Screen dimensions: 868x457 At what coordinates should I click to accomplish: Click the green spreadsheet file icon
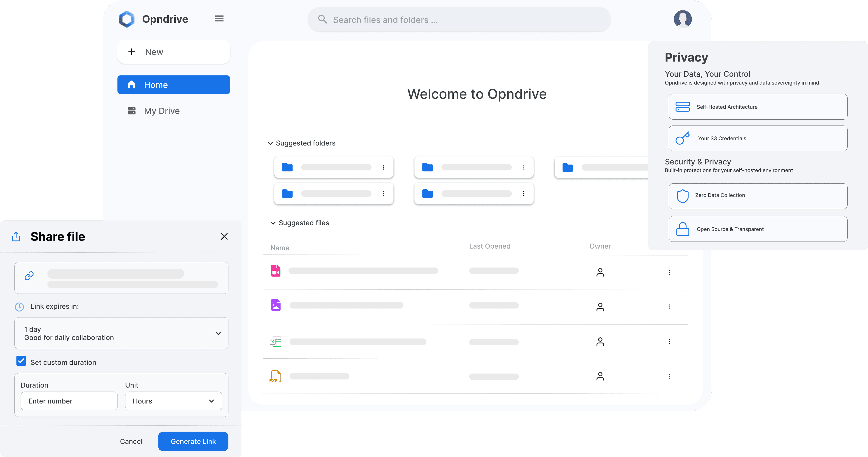pyautogui.click(x=276, y=342)
